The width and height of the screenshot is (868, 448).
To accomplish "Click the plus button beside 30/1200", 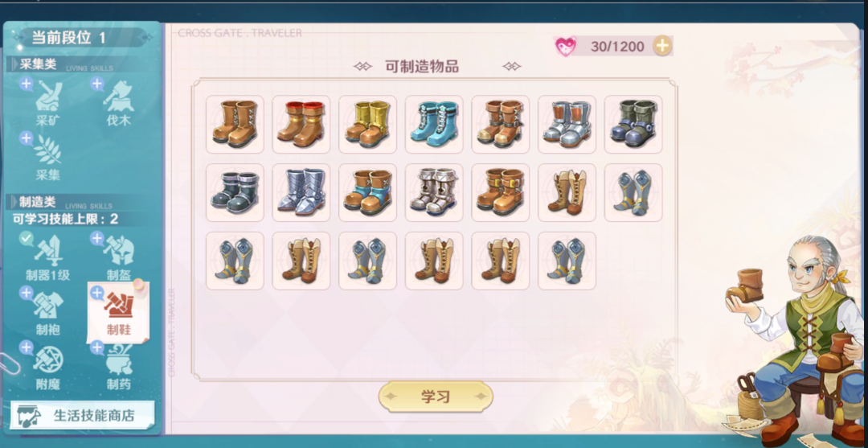I will pyautogui.click(x=662, y=46).
